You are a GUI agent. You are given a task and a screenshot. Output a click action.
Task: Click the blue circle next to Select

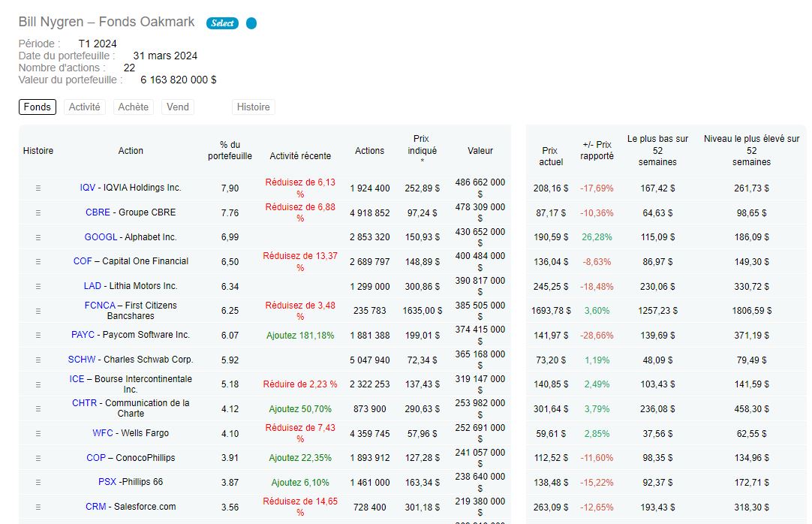(251, 23)
